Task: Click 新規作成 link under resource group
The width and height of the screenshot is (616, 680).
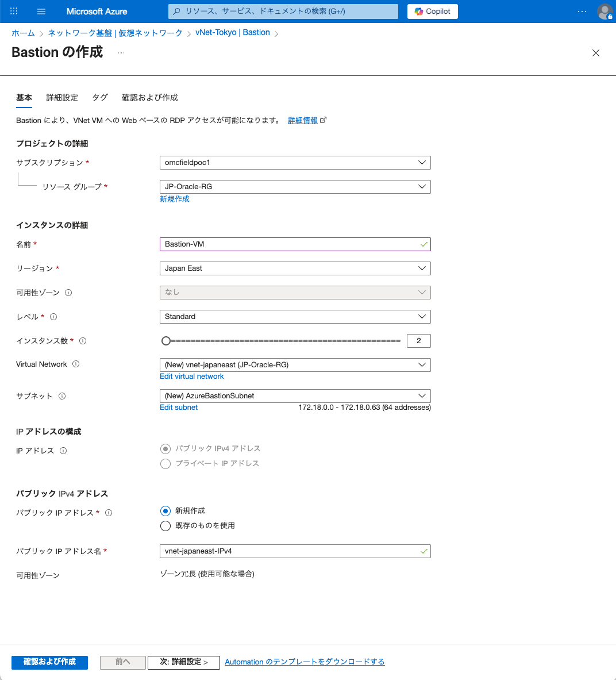Action: [x=174, y=199]
